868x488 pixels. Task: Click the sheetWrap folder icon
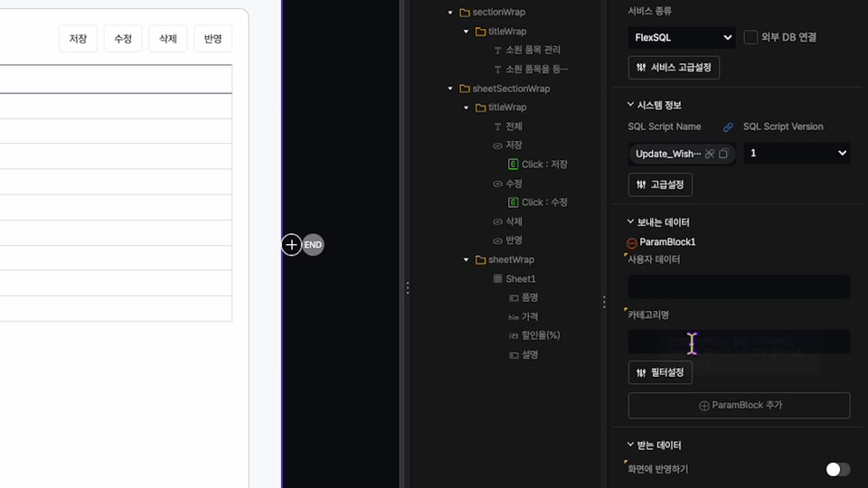pyautogui.click(x=480, y=259)
